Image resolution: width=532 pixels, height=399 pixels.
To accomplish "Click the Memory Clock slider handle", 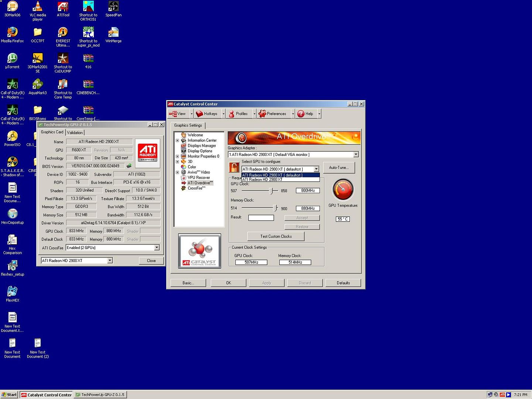I will [275, 208].
